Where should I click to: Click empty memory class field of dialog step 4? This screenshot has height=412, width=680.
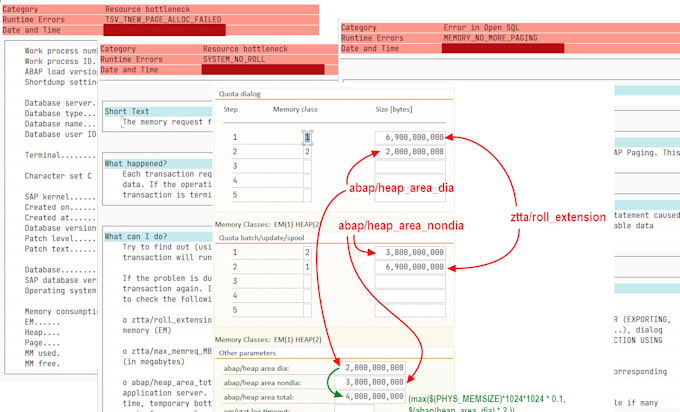[307, 180]
